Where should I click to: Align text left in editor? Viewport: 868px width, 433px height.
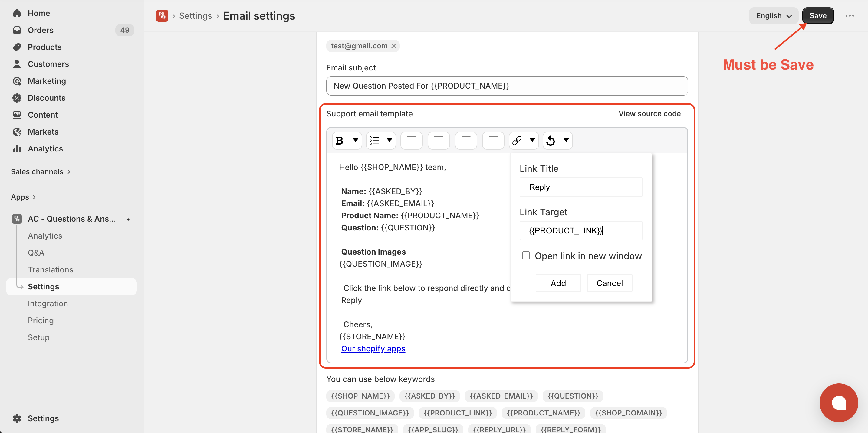tap(411, 140)
